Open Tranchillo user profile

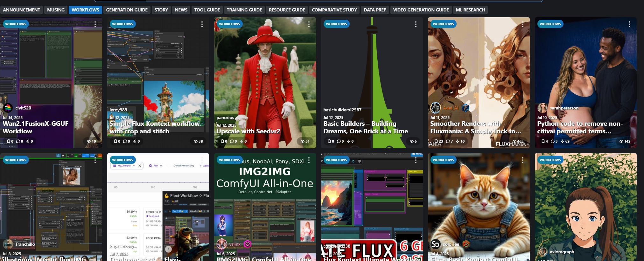pyautogui.click(x=25, y=244)
